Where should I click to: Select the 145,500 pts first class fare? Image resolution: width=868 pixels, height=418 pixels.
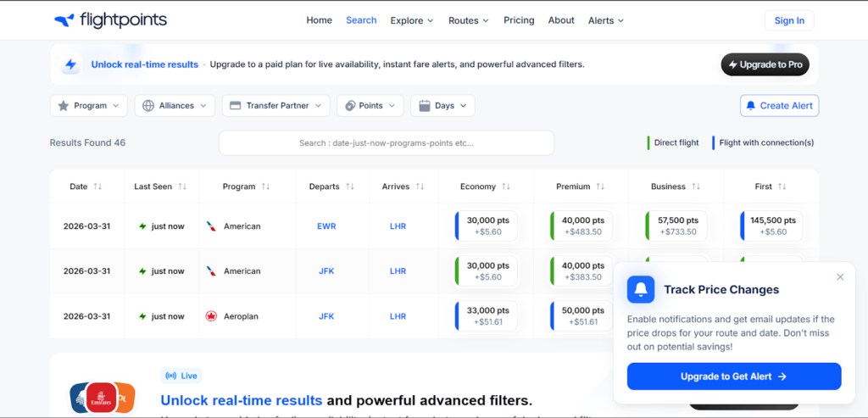click(x=771, y=226)
